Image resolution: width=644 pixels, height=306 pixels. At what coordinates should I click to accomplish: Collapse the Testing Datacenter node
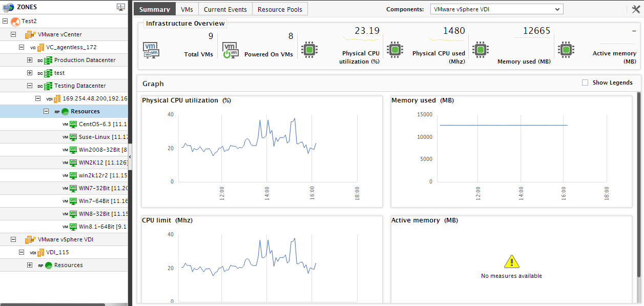click(30, 86)
